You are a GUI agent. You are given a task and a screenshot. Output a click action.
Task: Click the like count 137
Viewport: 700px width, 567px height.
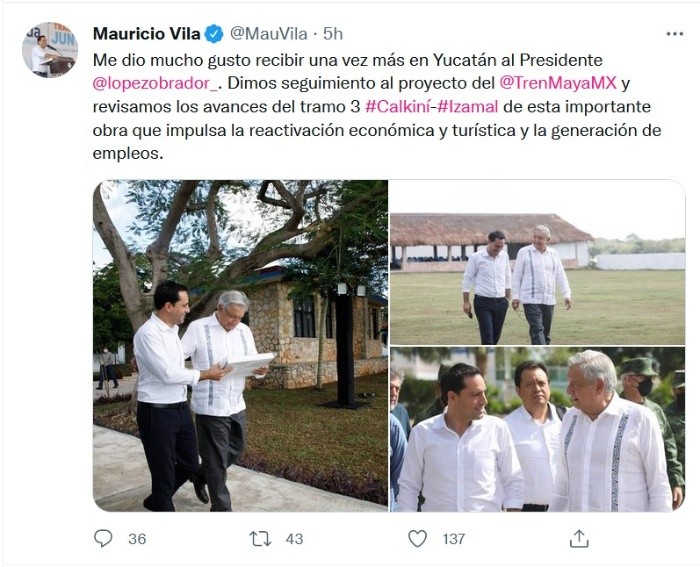454,539
